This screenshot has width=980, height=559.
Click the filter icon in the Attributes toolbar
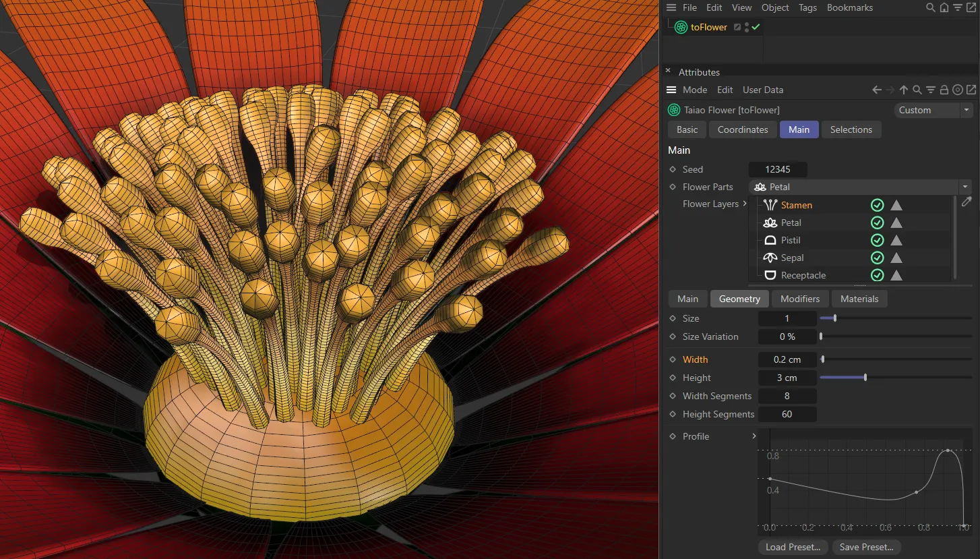931,89
